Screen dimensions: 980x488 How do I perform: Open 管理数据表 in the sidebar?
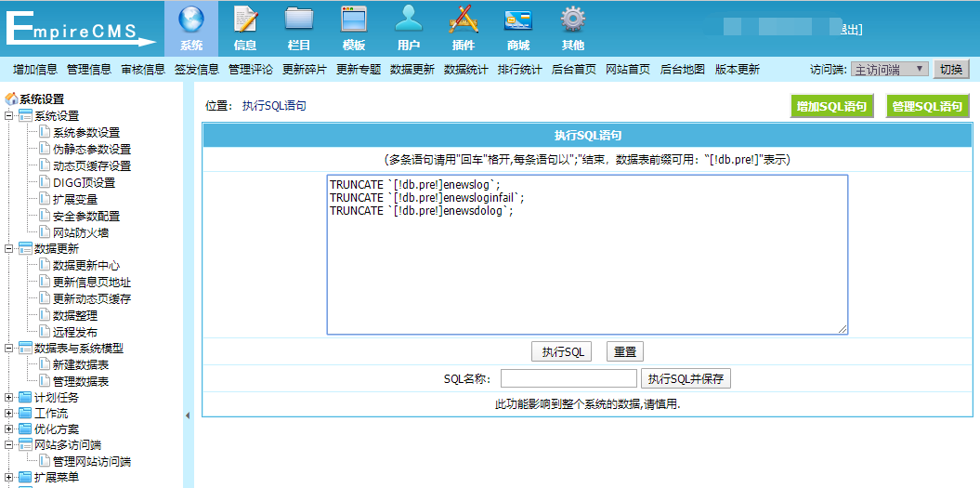pos(81,381)
